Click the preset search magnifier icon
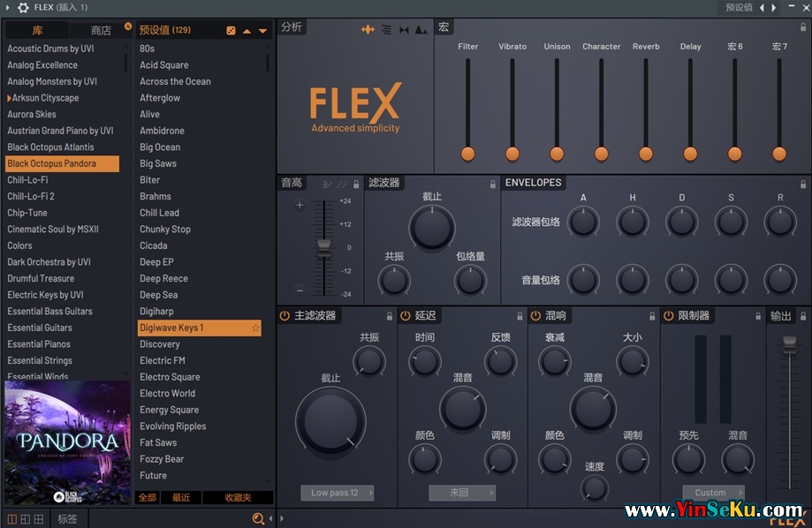 258,519
